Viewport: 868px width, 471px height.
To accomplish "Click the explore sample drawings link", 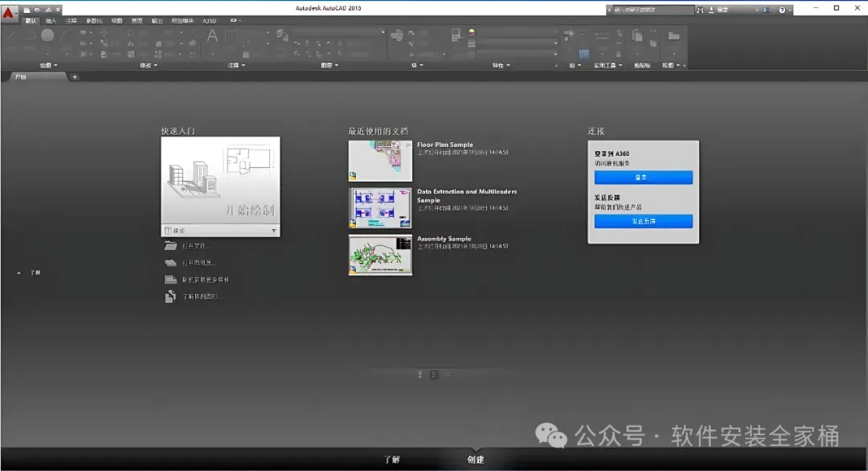I will click(x=202, y=297).
